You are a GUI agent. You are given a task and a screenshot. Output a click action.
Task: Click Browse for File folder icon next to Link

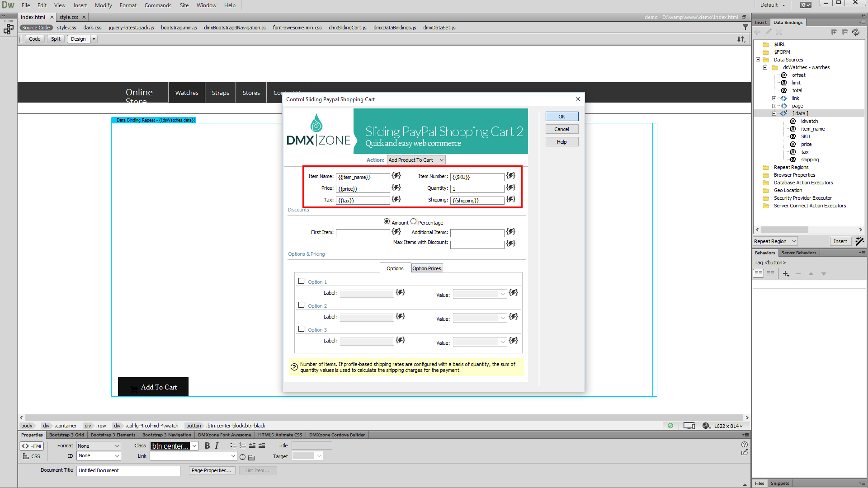252,457
